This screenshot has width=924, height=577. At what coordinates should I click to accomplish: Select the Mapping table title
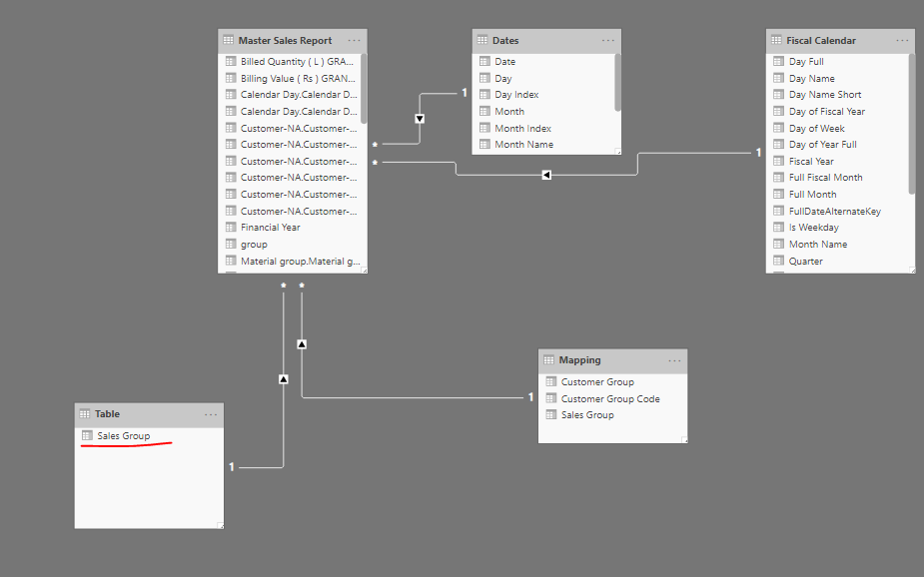[579, 359]
